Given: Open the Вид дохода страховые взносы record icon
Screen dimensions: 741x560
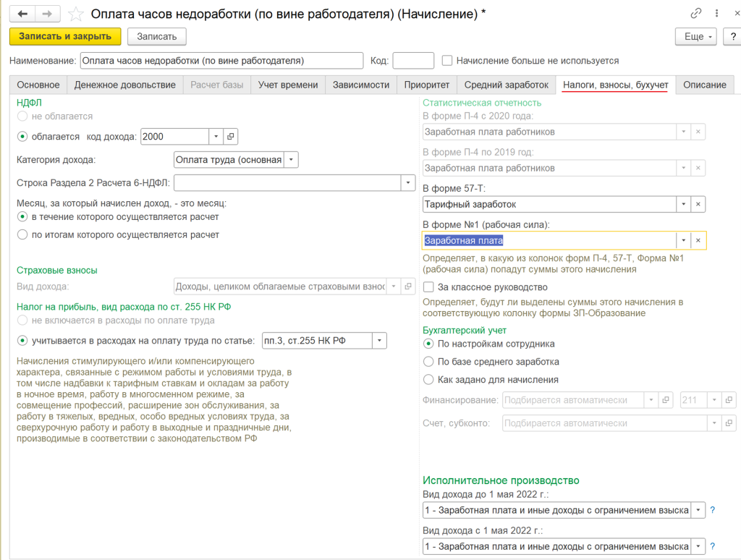Looking at the screenshot, I should tap(408, 287).
